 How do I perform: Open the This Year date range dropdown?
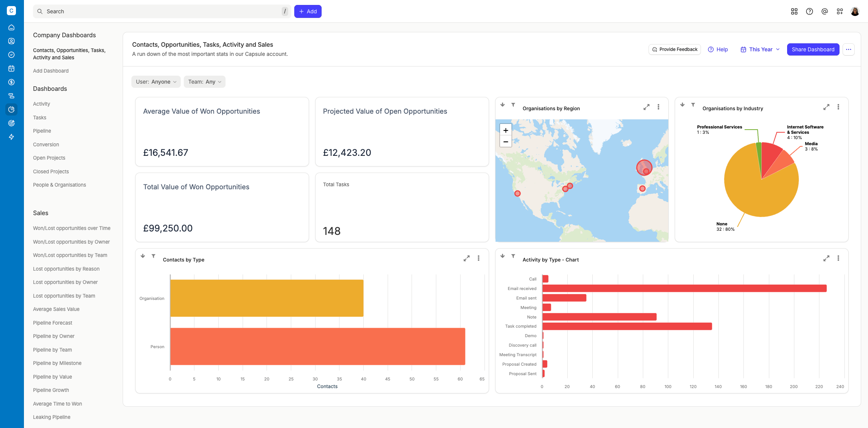[760, 49]
